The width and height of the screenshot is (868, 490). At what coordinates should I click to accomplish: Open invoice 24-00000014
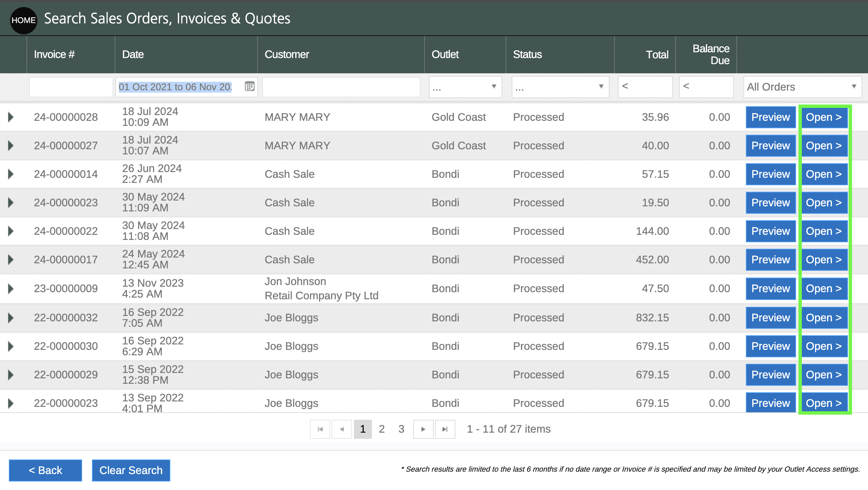point(824,174)
